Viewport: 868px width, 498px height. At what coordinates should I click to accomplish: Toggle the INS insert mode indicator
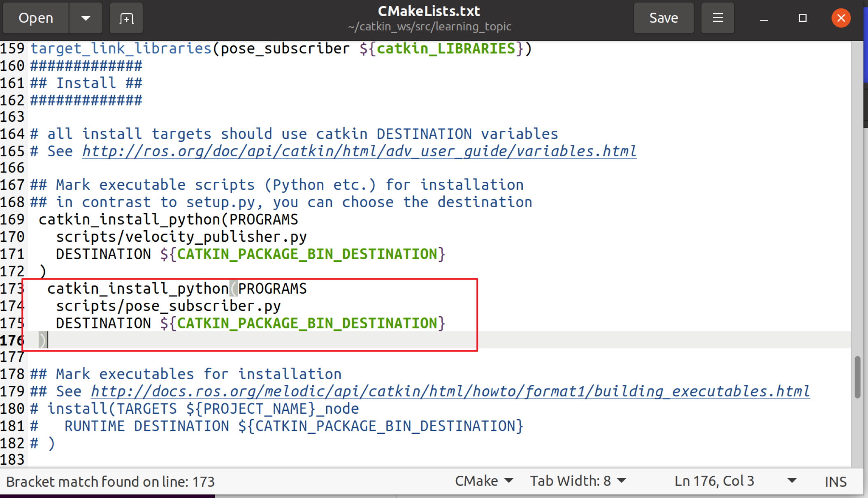[x=835, y=482]
